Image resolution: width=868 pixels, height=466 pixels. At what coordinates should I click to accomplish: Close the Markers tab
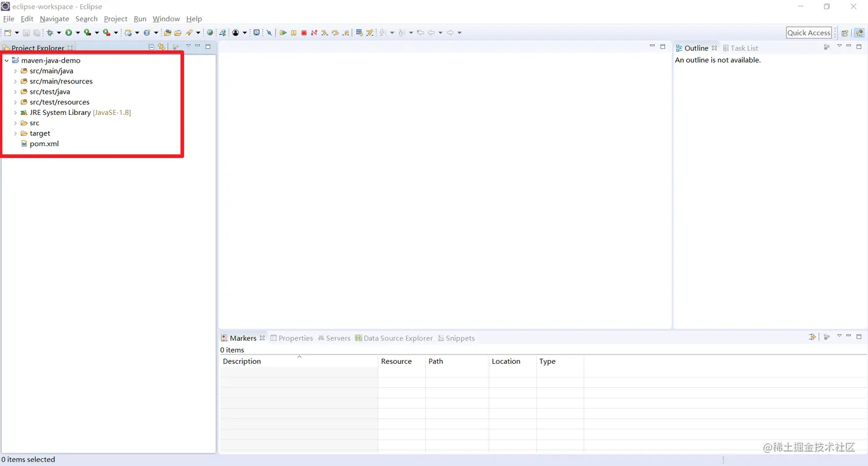tap(262, 338)
